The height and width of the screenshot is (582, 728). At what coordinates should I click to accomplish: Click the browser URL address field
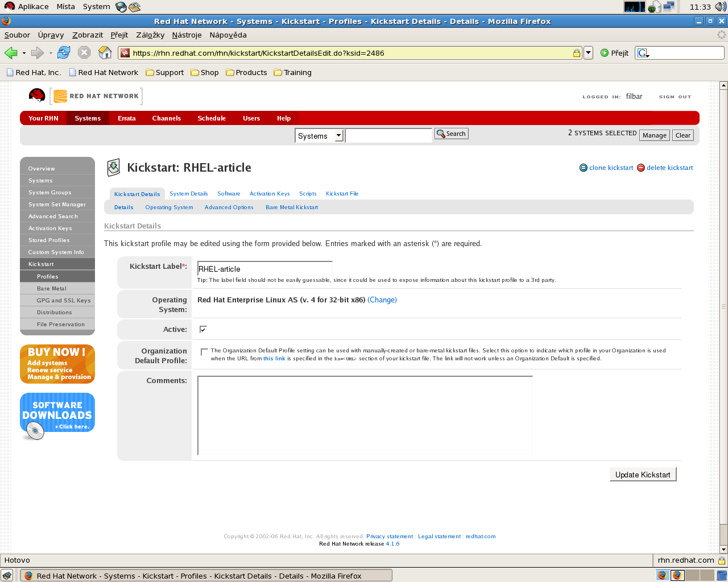pos(350,53)
